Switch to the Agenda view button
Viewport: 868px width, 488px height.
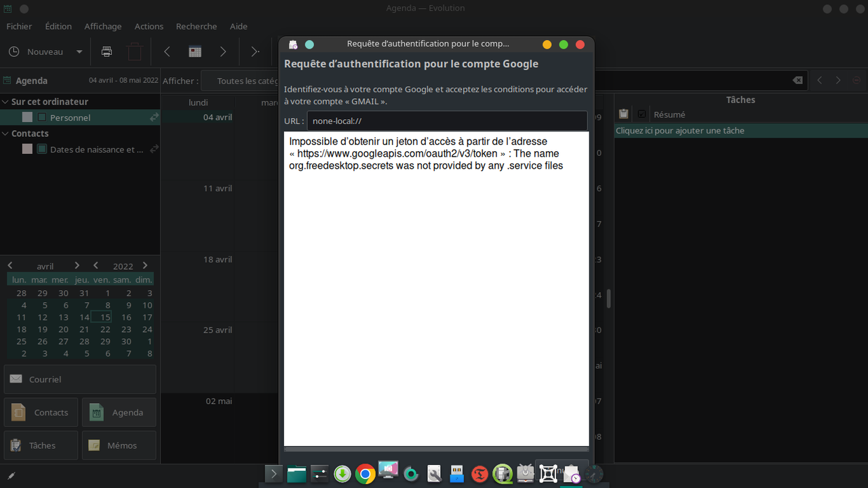click(119, 412)
